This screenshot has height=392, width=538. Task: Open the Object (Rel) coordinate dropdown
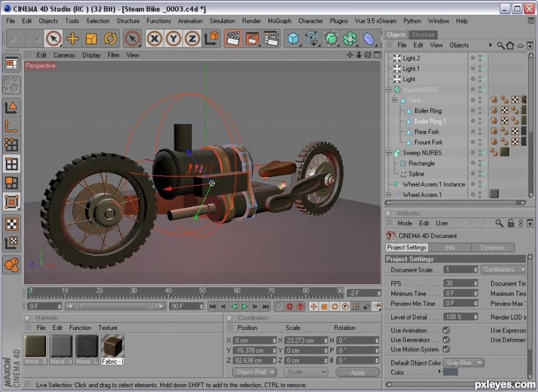254,372
